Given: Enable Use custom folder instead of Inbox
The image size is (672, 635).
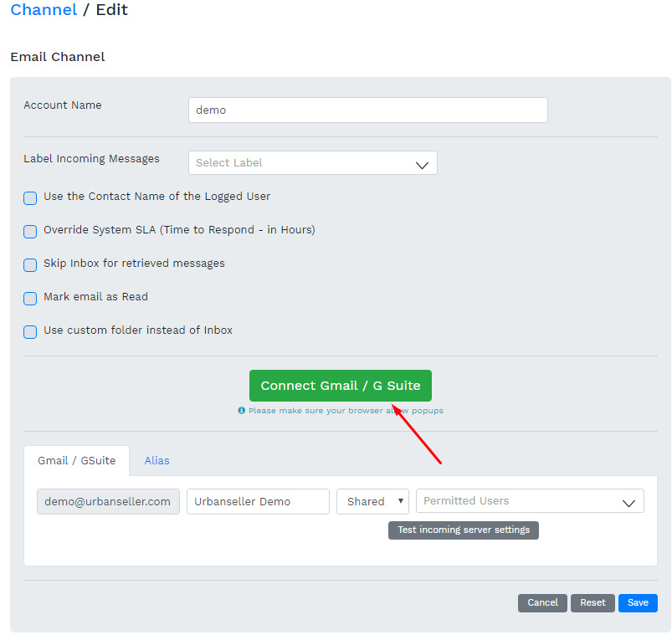Looking at the screenshot, I should (x=30, y=332).
